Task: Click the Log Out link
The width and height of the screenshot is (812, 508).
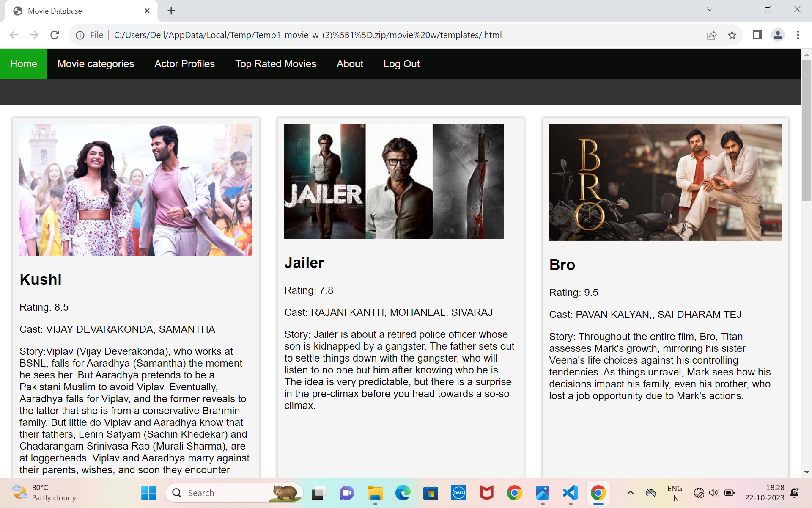Action: coord(401,64)
